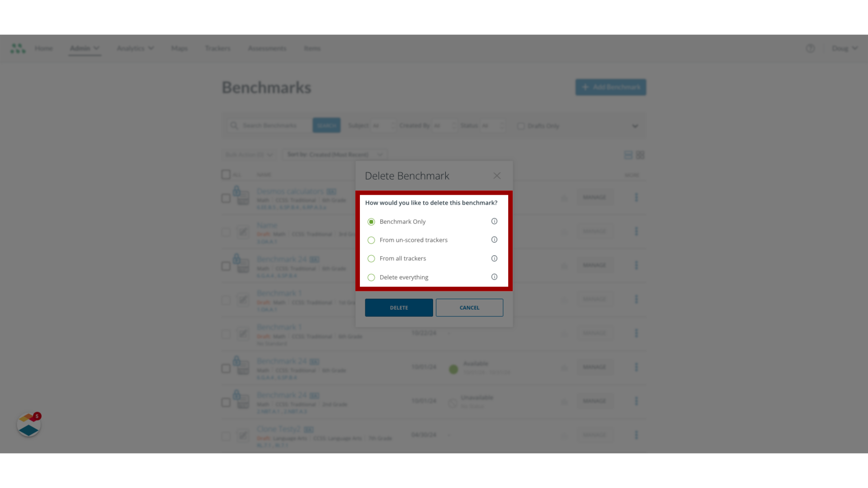
Task: Click the info icon next to 'From all trackers'
Action: pos(494,258)
